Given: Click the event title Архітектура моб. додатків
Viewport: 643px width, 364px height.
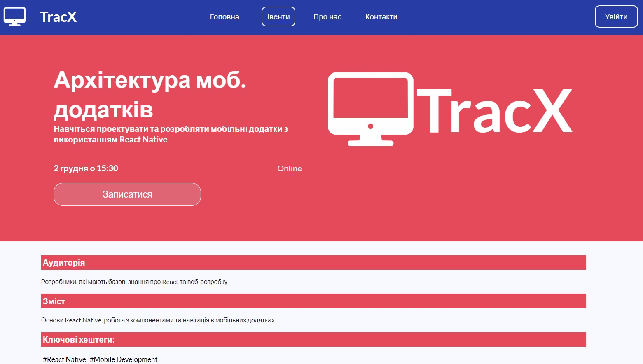Looking at the screenshot, I should coord(150,95).
